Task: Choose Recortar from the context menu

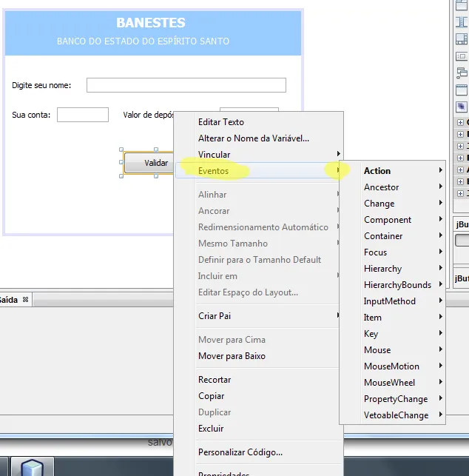Action: click(259, 380)
